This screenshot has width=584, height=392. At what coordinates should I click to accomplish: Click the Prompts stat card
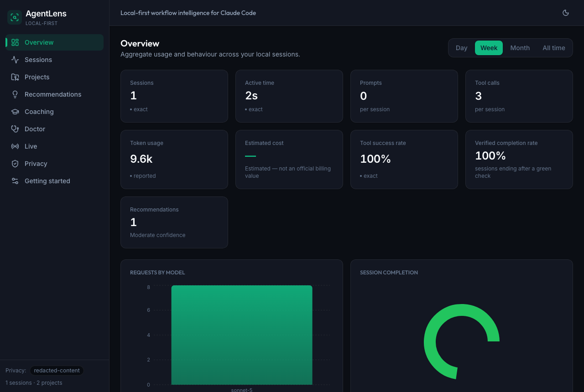(x=404, y=96)
